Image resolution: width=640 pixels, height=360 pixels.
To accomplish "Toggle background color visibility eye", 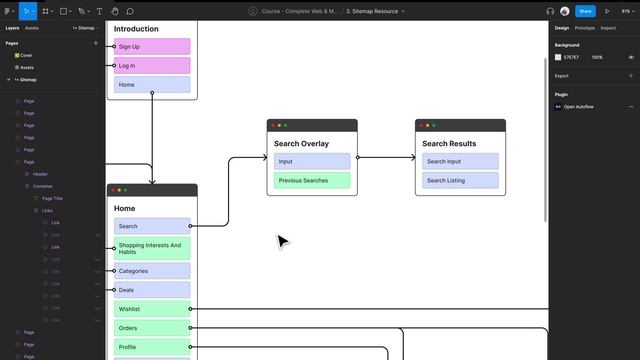I will click(631, 57).
